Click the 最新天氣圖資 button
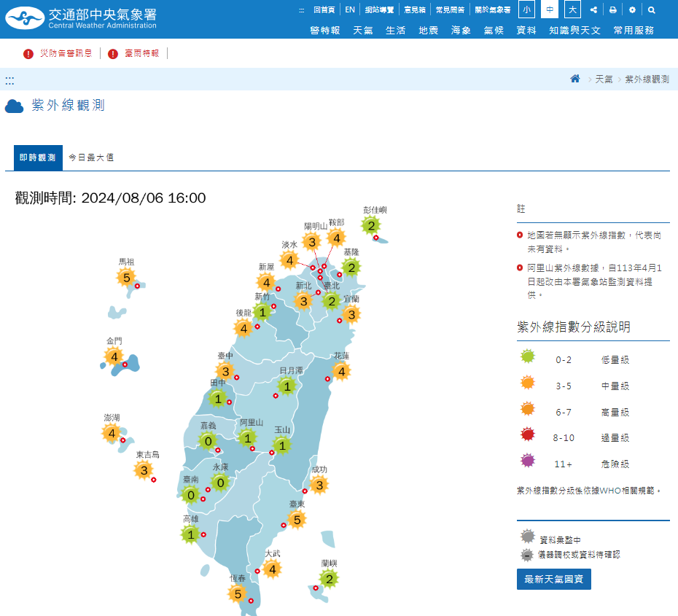 pyautogui.click(x=553, y=580)
